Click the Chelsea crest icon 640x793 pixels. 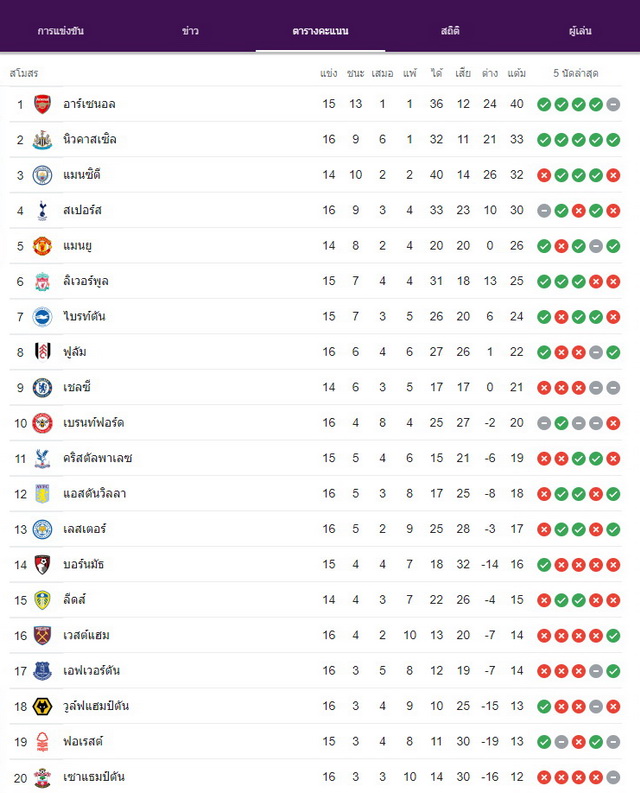pos(42,387)
